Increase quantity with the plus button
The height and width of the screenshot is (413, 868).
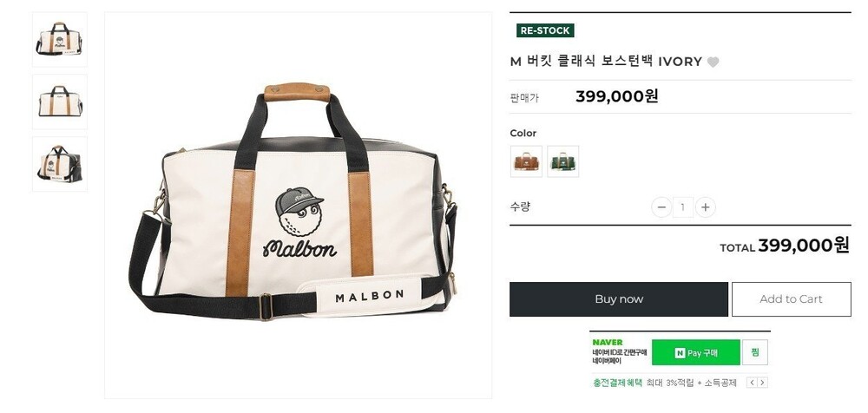(x=706, y=206)
